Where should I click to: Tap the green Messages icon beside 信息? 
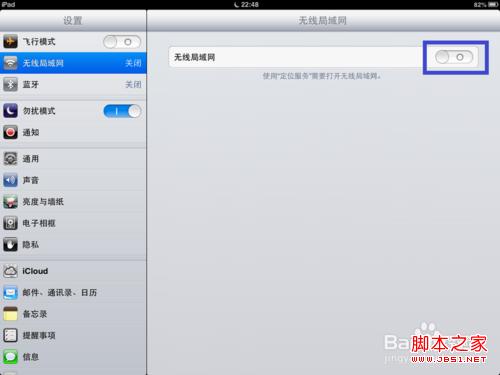pyautogui.click(x=10, y=357)
